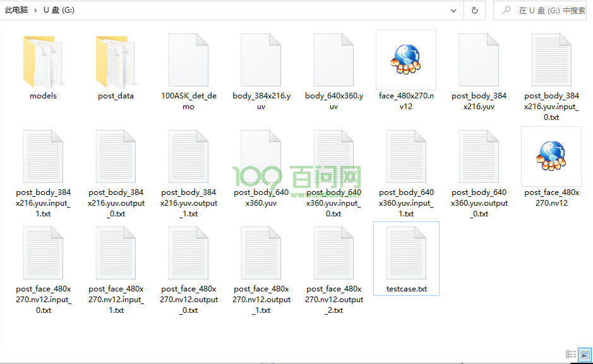Image resolution: width=593 pixels, height=364 pixels.
Task: Select post_body_640x360.yuv.output_0.txt file
Action: [x=479, y=161]
